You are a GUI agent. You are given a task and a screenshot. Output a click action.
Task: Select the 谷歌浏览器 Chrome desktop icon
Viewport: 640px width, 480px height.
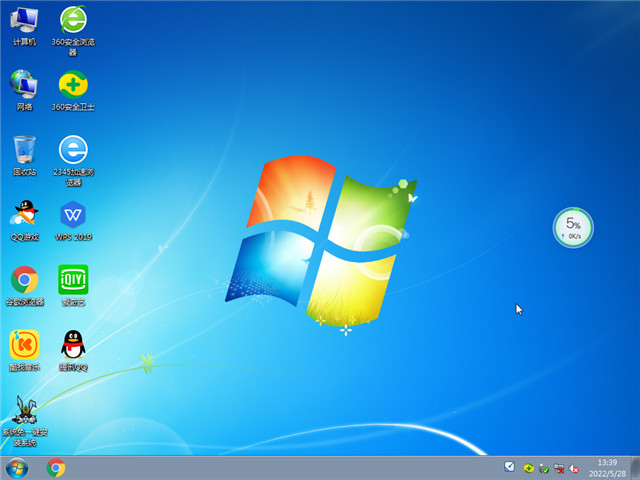click(x=24, y=285)
